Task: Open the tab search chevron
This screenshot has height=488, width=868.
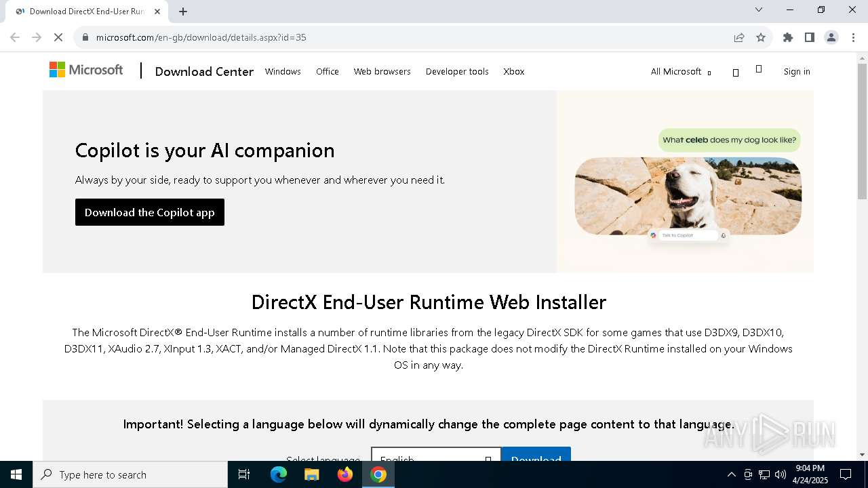Action: pyautogui.click(x=759, y=9)
